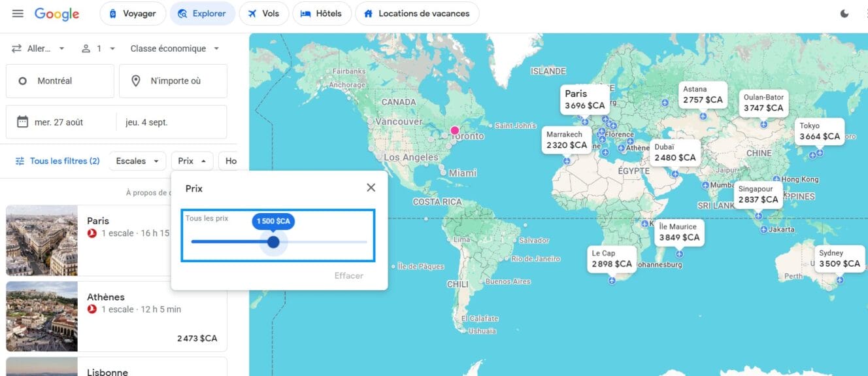Open the Lisbonne result card
This screenshot has height=376, width=868.
[116, 366]
